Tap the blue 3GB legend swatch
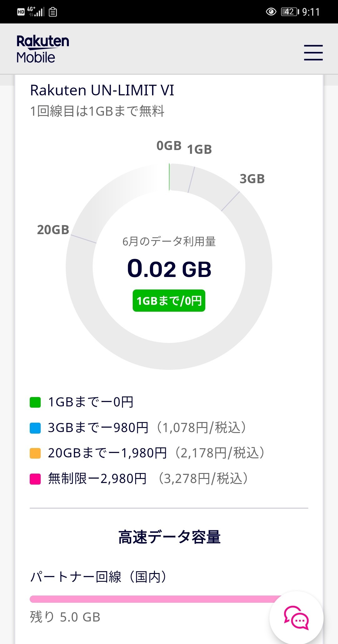This screenshot has height=644, width=338. coord(35,428)
